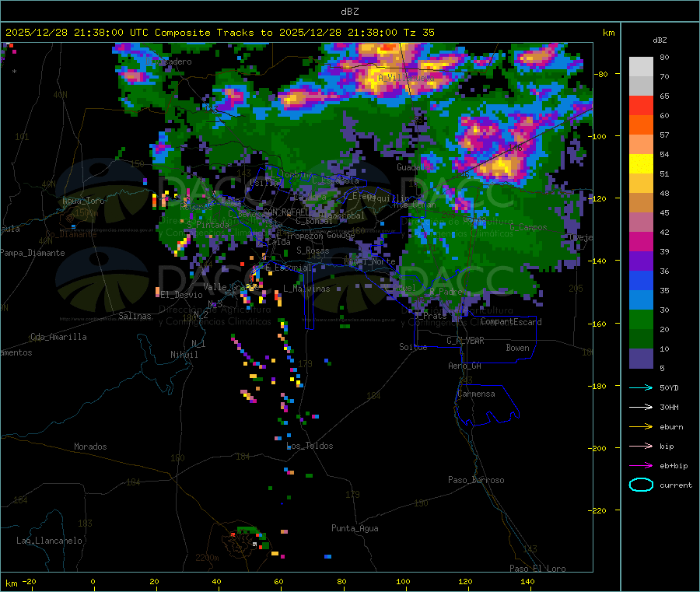Viewport: 700px width, 592px height.
Task: Click the Pampa_Diamante map label
Action: click(x=32, y=253)
